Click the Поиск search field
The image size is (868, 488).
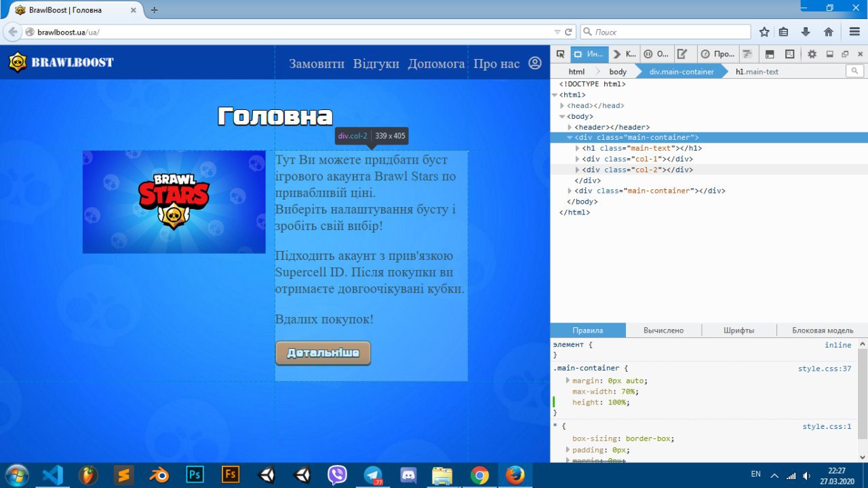click(x=665, y=32)
